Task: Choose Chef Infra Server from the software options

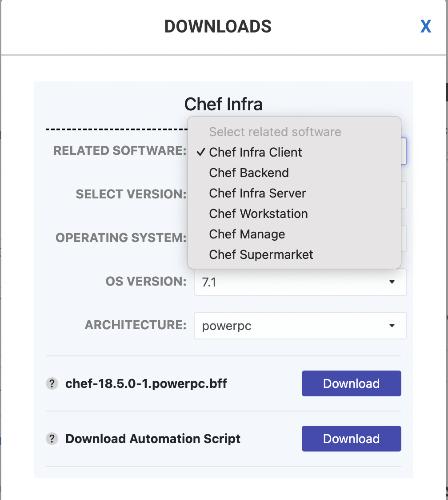Action: 257,193
